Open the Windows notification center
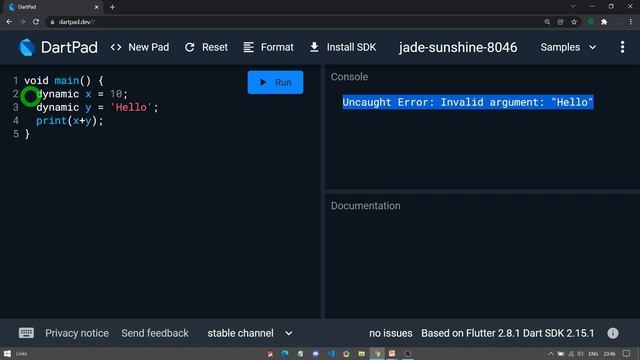 point(627,353)
